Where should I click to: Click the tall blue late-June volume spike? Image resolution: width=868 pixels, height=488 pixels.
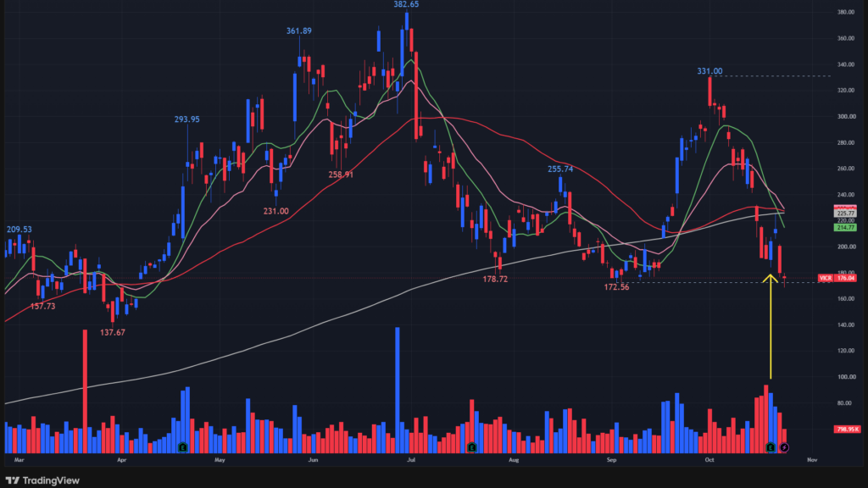point(398,390)
